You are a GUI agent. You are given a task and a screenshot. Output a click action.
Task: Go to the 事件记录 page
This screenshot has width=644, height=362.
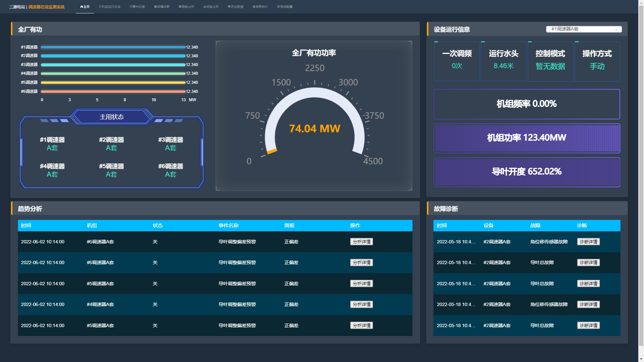(137, 7)
